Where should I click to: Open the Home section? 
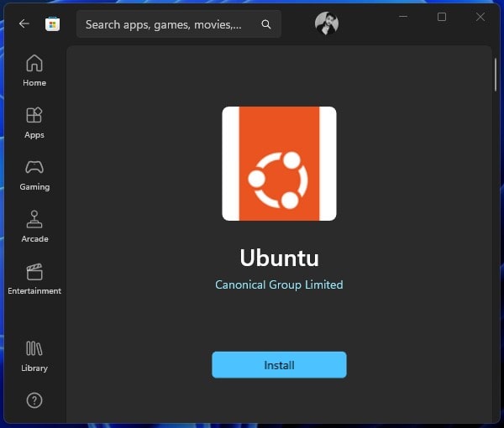click(x=34, y=70)
